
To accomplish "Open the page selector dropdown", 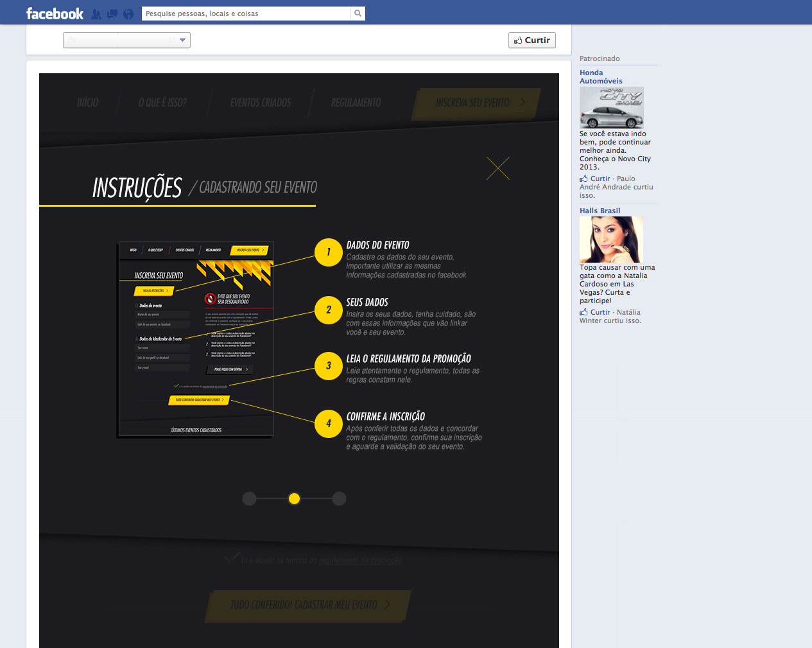I will coord(126,40).
